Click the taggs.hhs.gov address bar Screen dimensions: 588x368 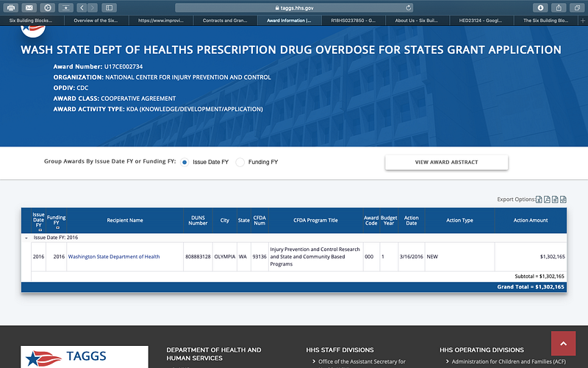click(294, 7)
